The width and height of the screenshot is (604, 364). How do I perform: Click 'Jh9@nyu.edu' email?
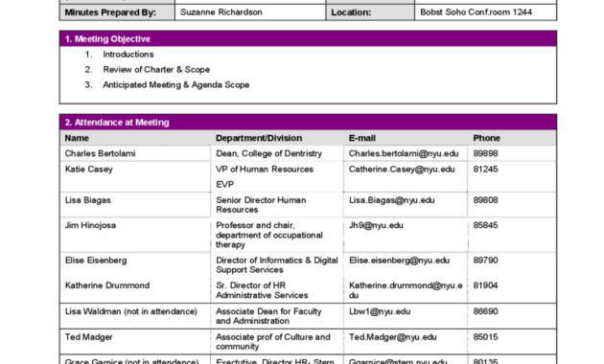click(x=376, y=225)
